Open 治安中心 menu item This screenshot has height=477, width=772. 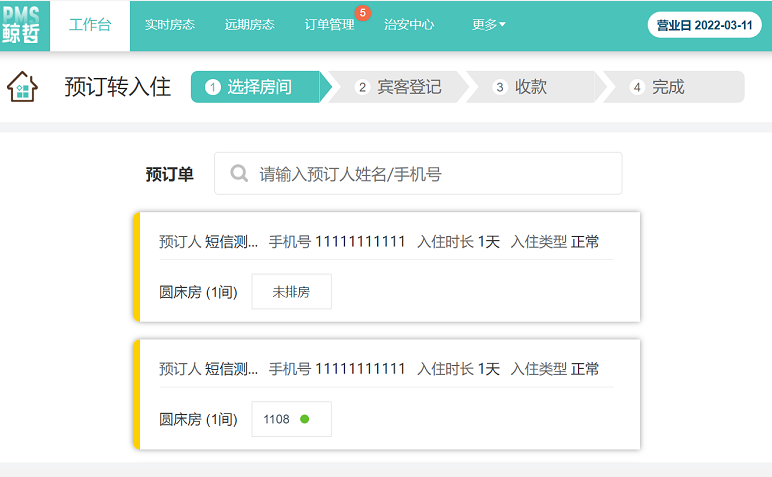(409, 25)
